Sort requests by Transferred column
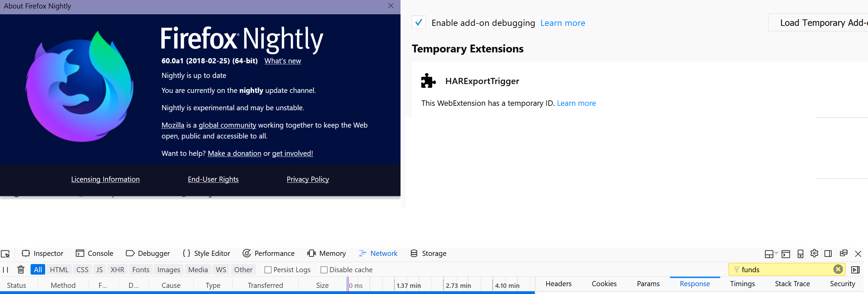Screen dimensions: 868x294 (x=265, y=285)
